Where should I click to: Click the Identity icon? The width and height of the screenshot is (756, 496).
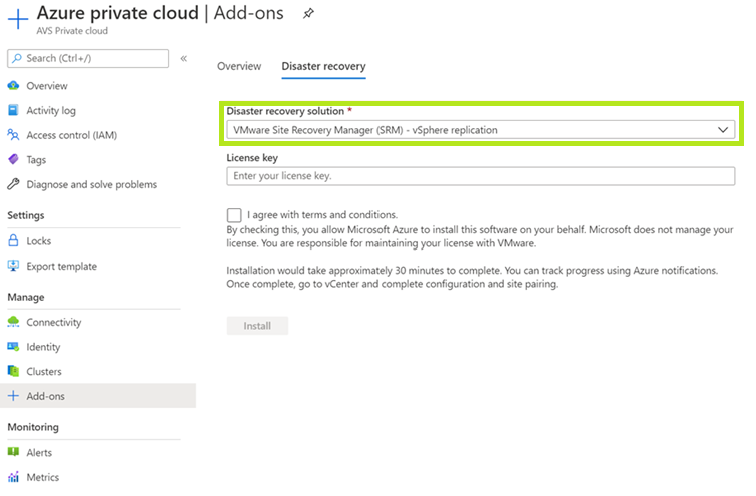[x=14, y=347]
